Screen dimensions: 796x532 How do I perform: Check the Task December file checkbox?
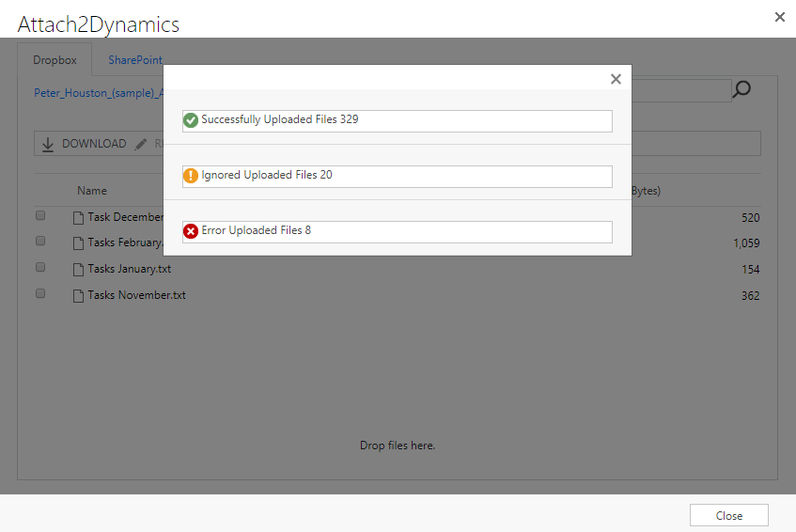[40, 216]
